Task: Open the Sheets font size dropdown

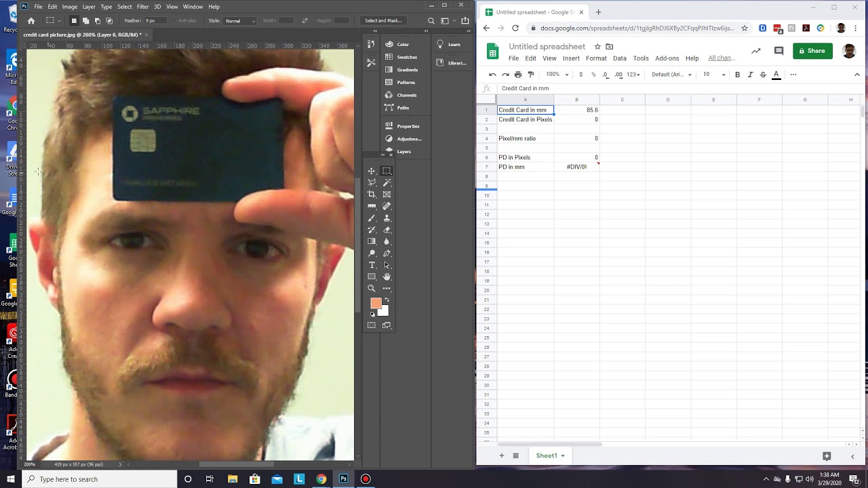Action: [714, 75]
